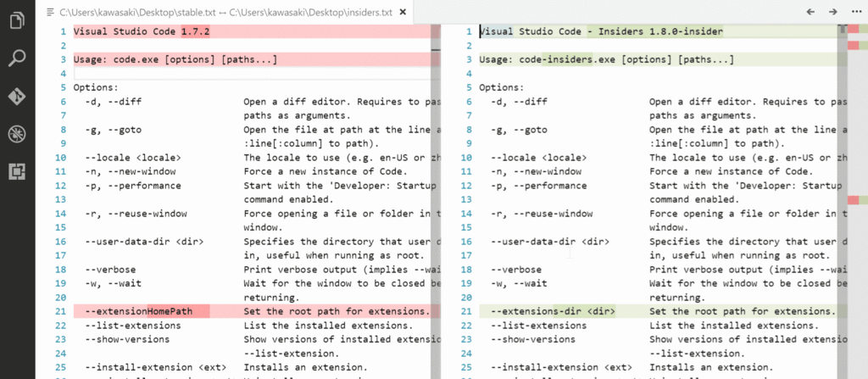Click '--extensions-dir <dir>' in the right pane
The height and width of the screenshot is (379, 868).
553,311
